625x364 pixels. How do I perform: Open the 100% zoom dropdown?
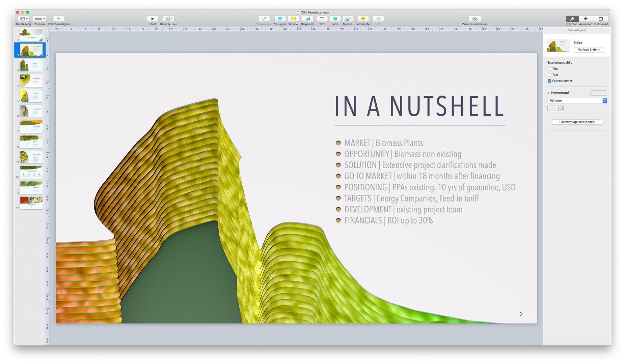coord(39,19)
